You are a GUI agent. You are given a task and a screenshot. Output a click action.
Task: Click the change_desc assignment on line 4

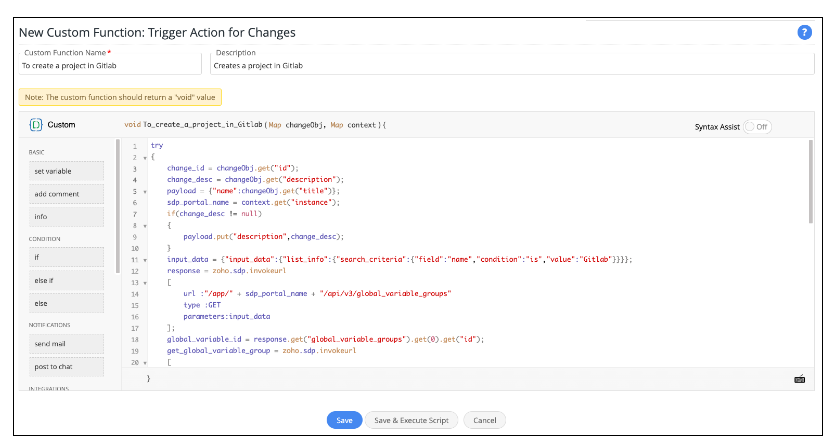pyautogui.click(x=255, y=180)
